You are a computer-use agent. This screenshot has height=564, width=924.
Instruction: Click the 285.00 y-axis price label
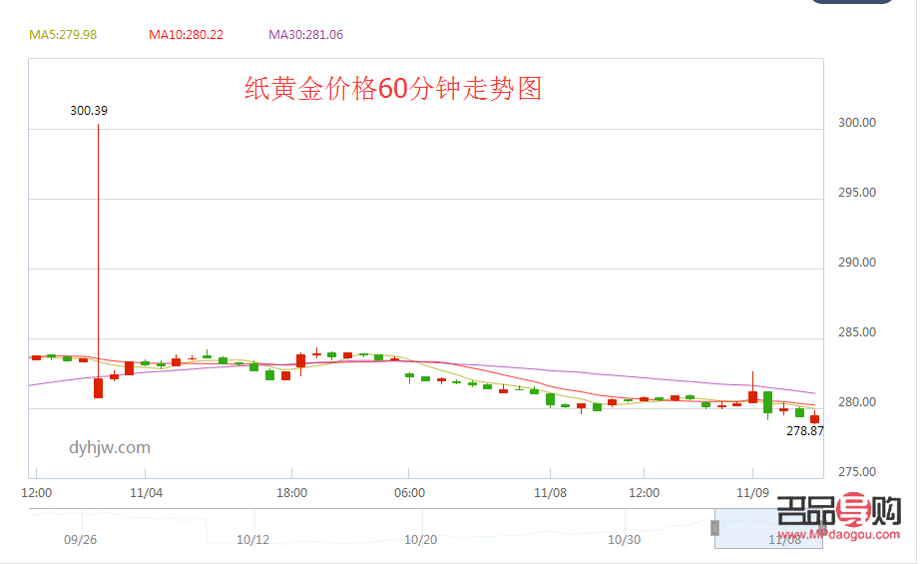857,332
